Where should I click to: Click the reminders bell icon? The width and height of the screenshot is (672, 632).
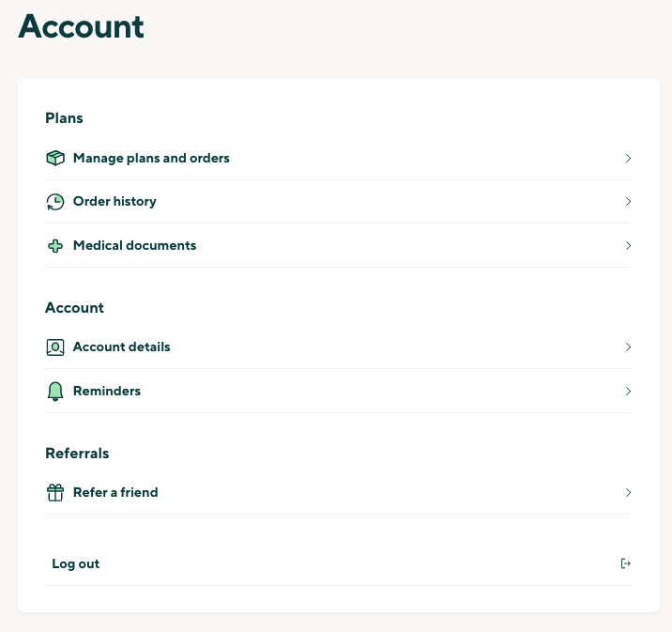55,392
